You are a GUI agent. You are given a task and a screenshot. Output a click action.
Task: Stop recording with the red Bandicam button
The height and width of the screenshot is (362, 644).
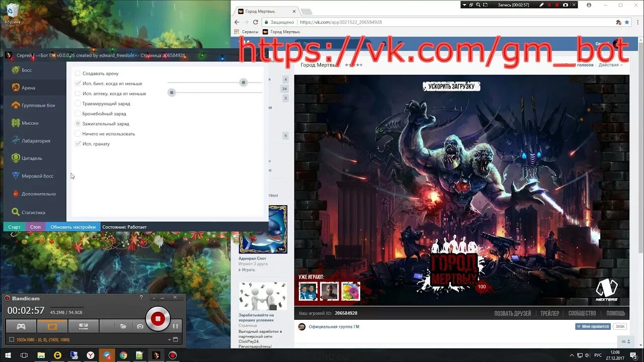pyautogui.click(x=158, y=319)
